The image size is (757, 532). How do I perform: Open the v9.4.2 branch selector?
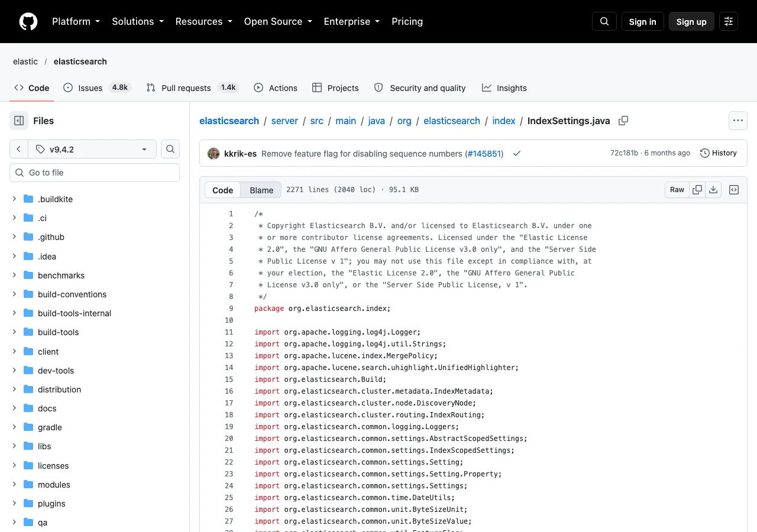92,149
